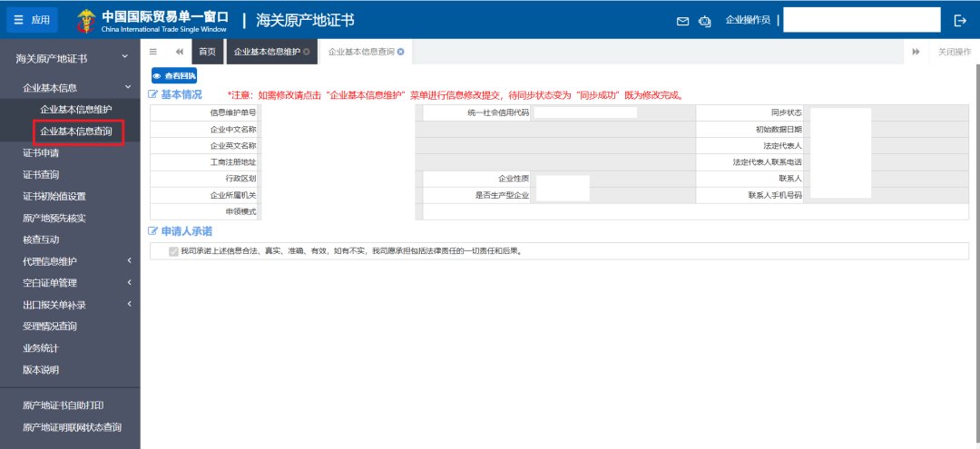Click the logout exit icon at top right
Viewport: 980px width, 449px height.
click(x=961, y=21)
